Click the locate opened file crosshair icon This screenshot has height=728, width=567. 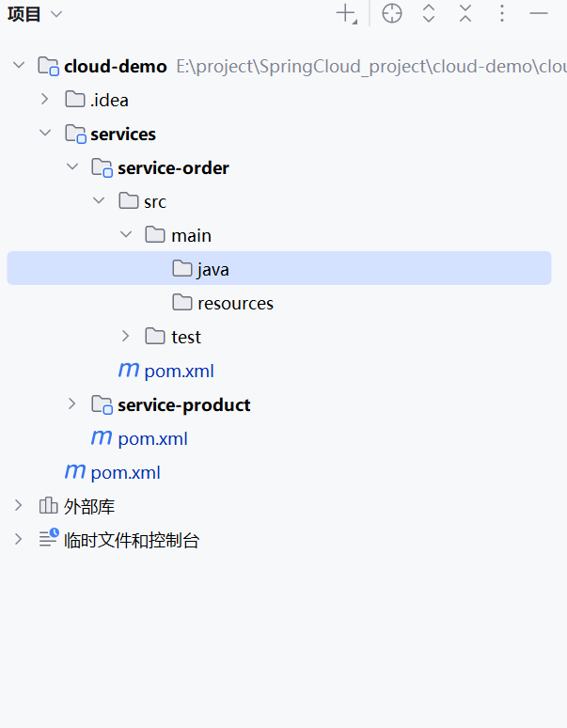coord(392,14)
